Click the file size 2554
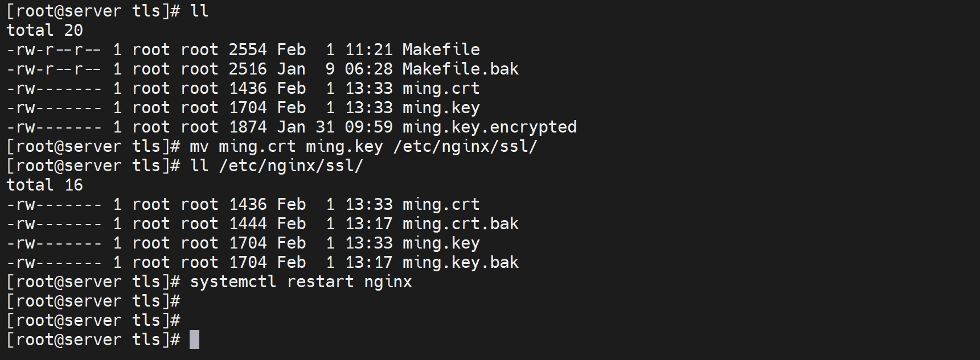Viewport: 980px width, 360px height. coord(248,49)
